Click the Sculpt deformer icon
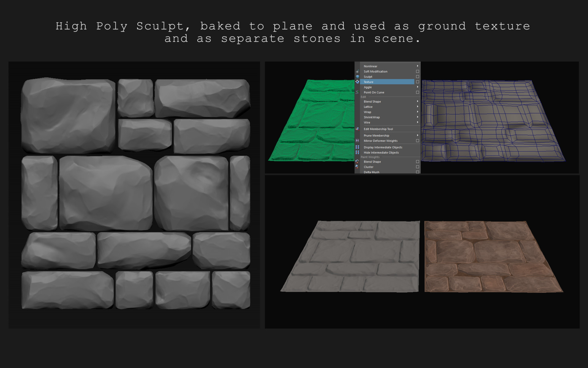The height and width of the screenshot is (368, 588). click(x=357, y=77)
